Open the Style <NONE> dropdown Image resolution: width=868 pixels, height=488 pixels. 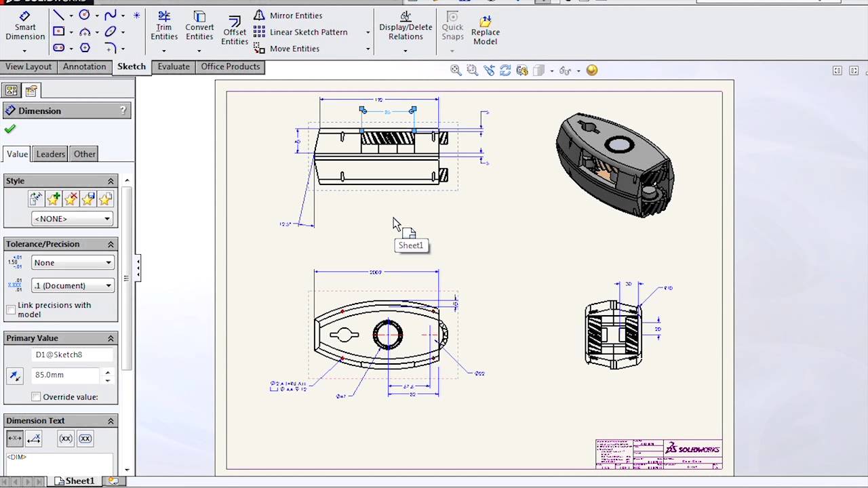(x=72, y=218)
